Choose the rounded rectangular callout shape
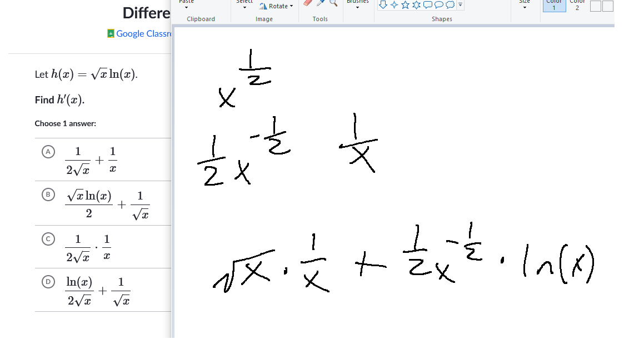This screenshot has height=349, width=644. [x=427, y=5]
